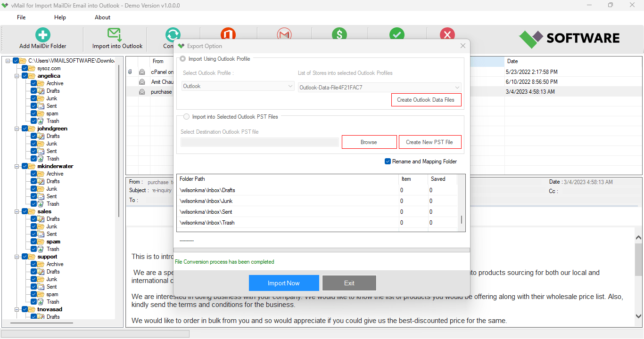Click the red X Exit toolbar icon
Screen dimensions: 644x339
[447, 34]
